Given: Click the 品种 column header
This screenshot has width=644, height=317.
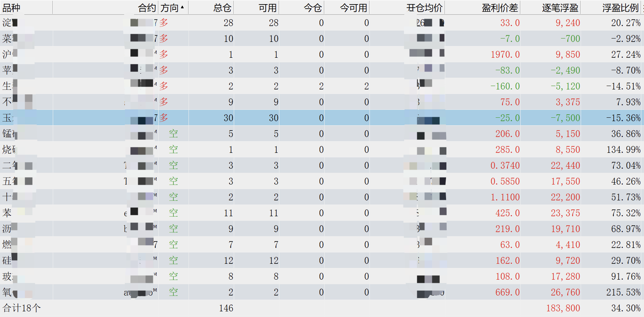Looking at the screenshot, I should [12, 8].
